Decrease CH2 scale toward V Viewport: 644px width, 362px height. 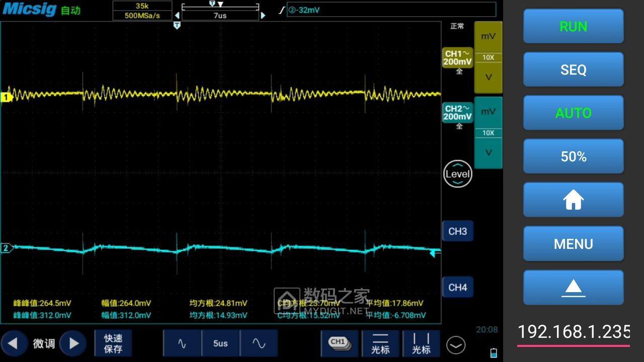point(488,152)
